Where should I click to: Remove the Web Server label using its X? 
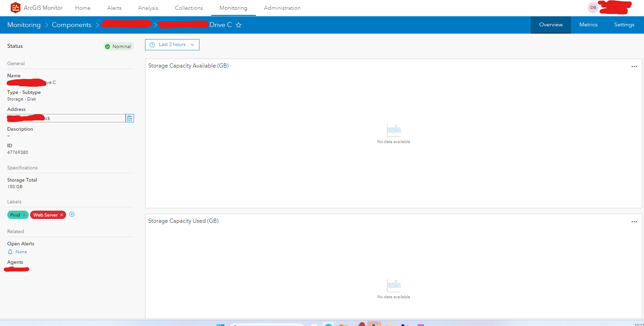pos(62,215)
